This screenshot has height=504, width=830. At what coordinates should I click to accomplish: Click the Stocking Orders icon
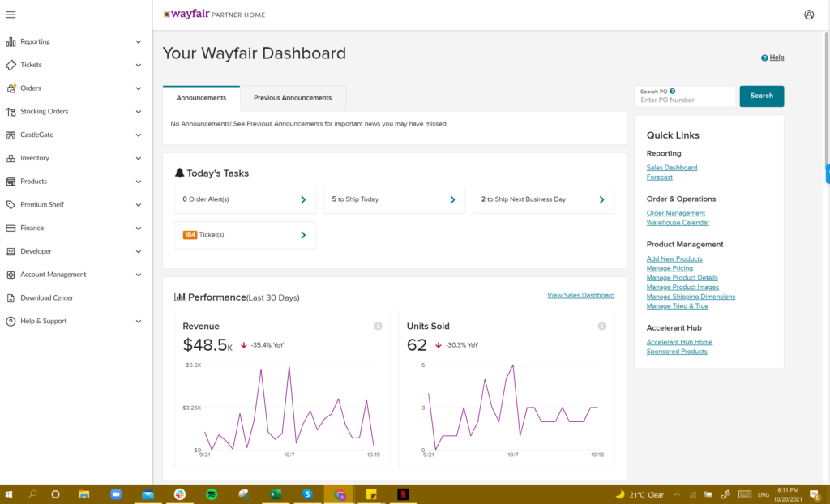(11, 112)
